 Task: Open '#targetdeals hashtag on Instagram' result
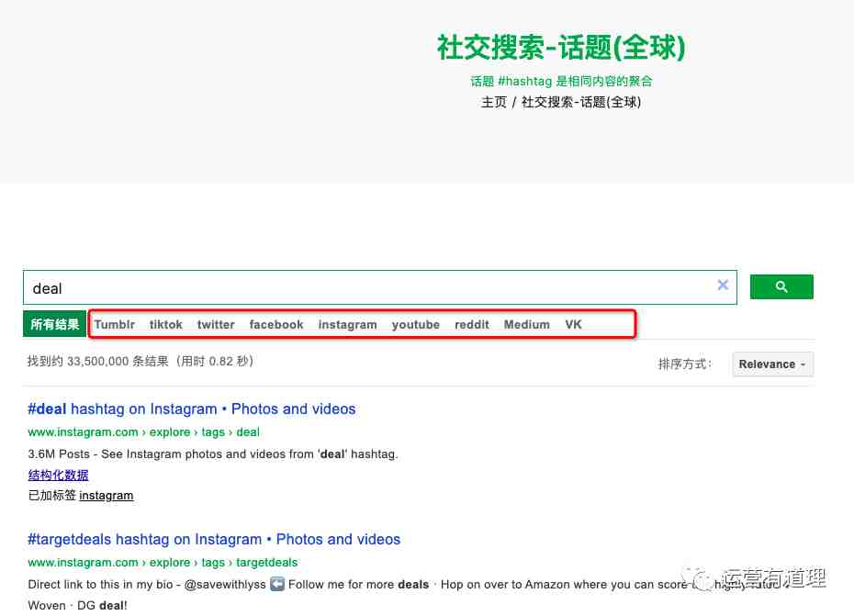[214, 539]
